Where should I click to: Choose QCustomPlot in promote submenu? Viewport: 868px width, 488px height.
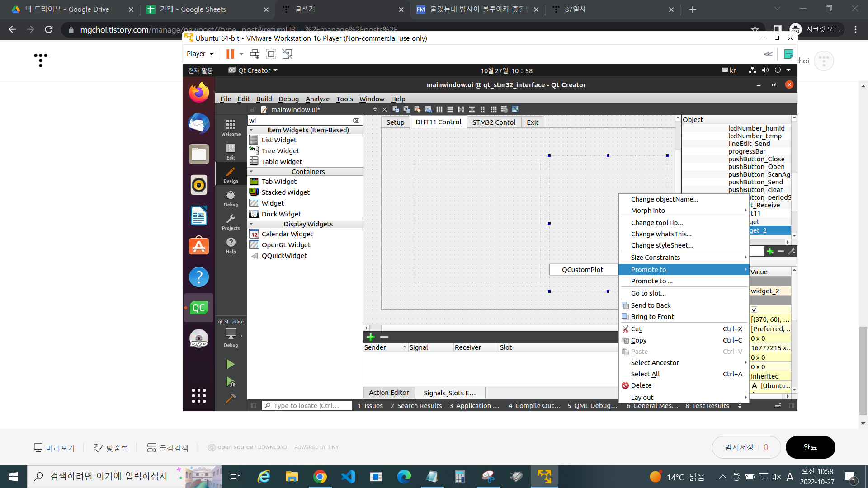(x=583, y=270)
